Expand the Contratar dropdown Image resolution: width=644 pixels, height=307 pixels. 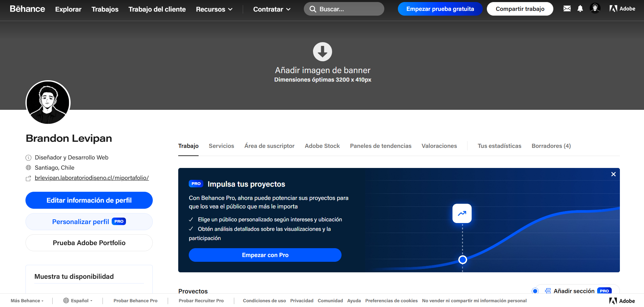(272, 9)
